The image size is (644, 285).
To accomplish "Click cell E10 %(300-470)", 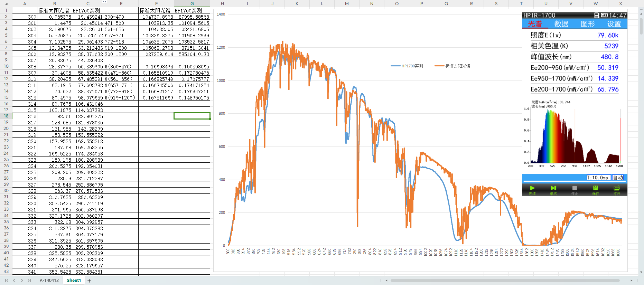I will tap(121, 66).
